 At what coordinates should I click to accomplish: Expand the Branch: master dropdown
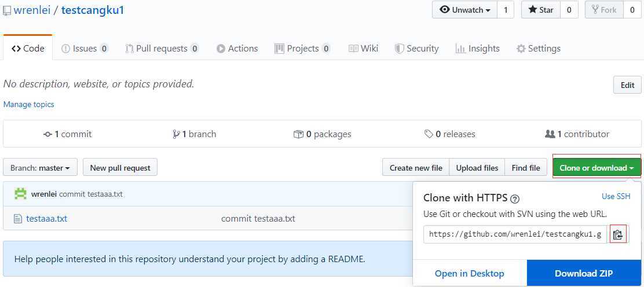[41, 168]
